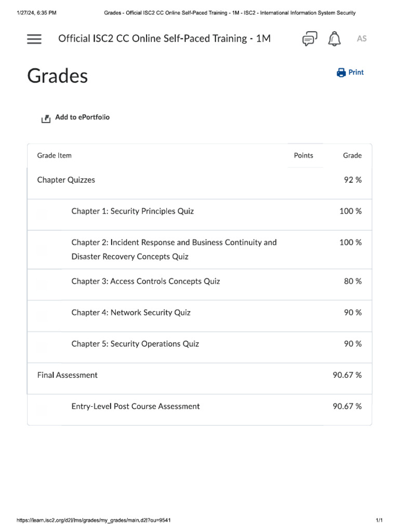The width and height of the screenshot is (399, 532).
Task: Select Chapter 1: Security Principles Quiz
Action: [132, 211]
